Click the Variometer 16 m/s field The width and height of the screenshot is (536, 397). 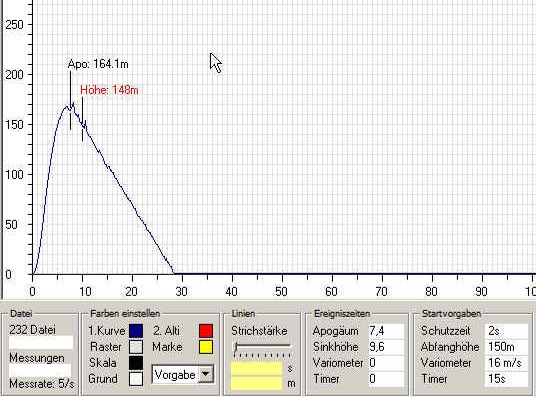(x=506, y=363)
